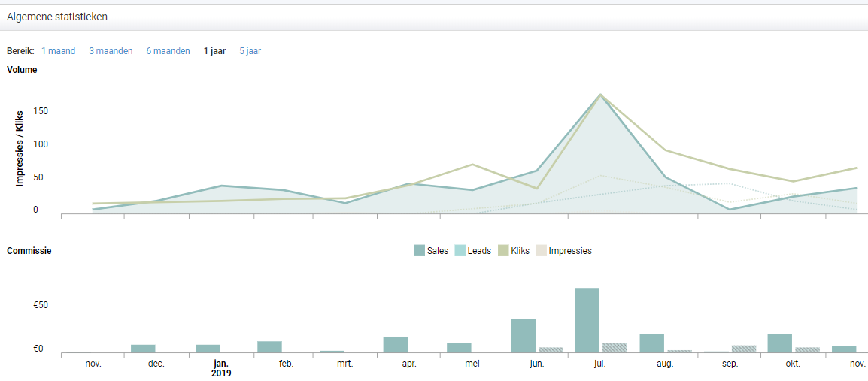Click the April commission bar
This screenshot has height=381, width=868.
tap(395, 345)
